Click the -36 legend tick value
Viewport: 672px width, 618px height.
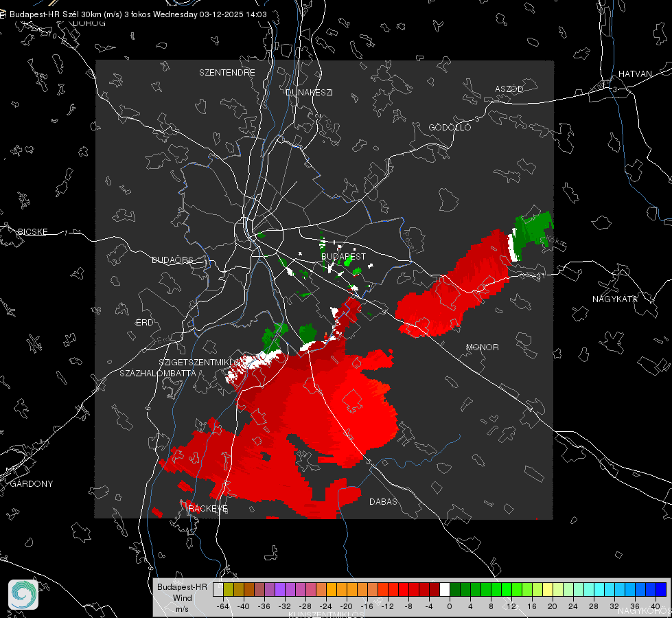coord(264,606)
